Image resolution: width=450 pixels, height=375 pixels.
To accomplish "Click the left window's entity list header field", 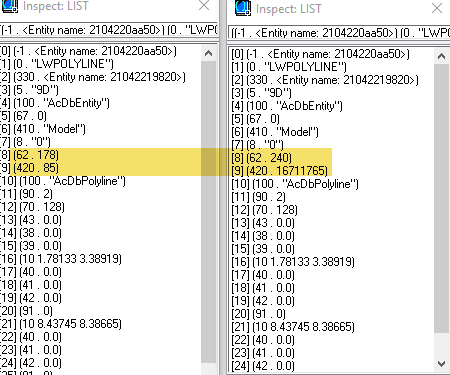I will click(x=109, y=30).
